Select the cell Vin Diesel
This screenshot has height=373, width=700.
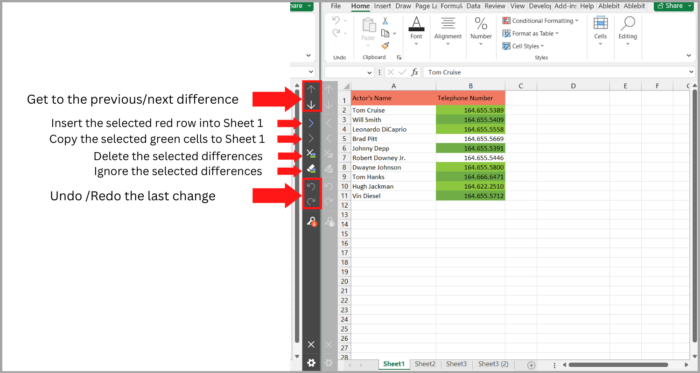coord(393,196)
